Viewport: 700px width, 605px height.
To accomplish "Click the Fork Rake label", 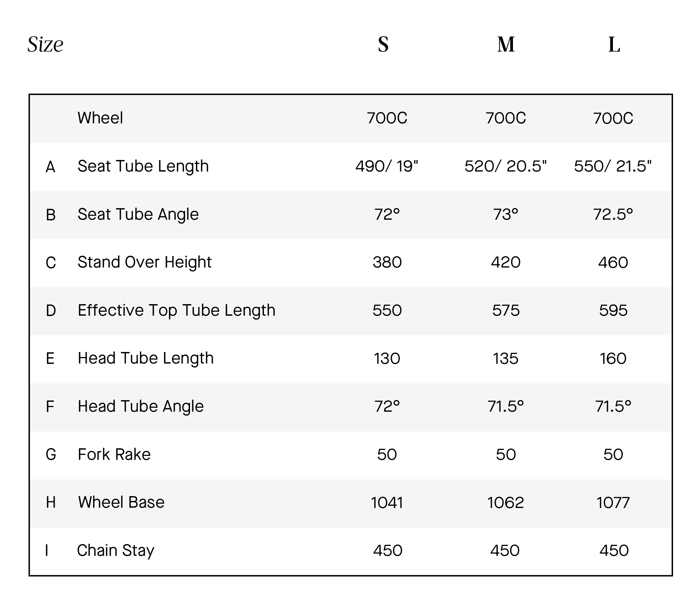I will [x=114, y=454].
